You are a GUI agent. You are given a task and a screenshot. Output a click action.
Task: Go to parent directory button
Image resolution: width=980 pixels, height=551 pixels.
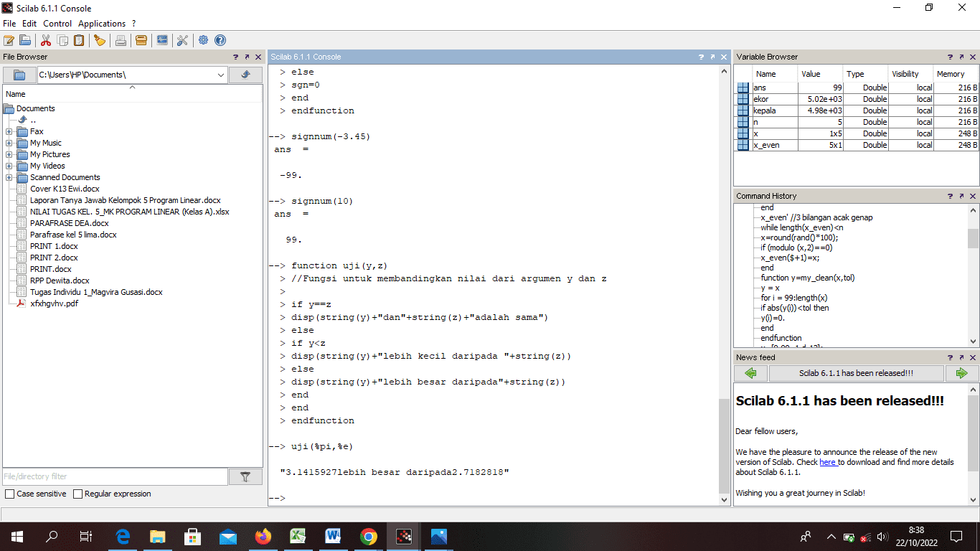tap(245, 75)
